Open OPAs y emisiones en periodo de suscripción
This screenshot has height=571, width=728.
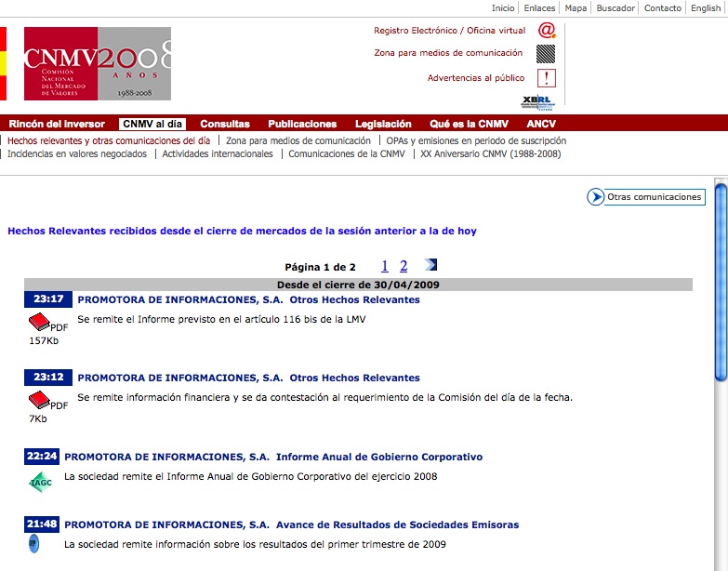pyautogui.click(x=476, y=140)
